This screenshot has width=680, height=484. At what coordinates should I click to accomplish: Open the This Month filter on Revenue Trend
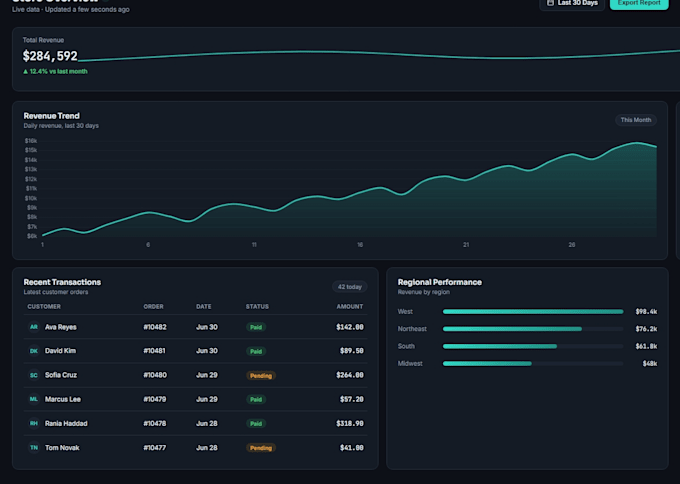tap(636, 120)
